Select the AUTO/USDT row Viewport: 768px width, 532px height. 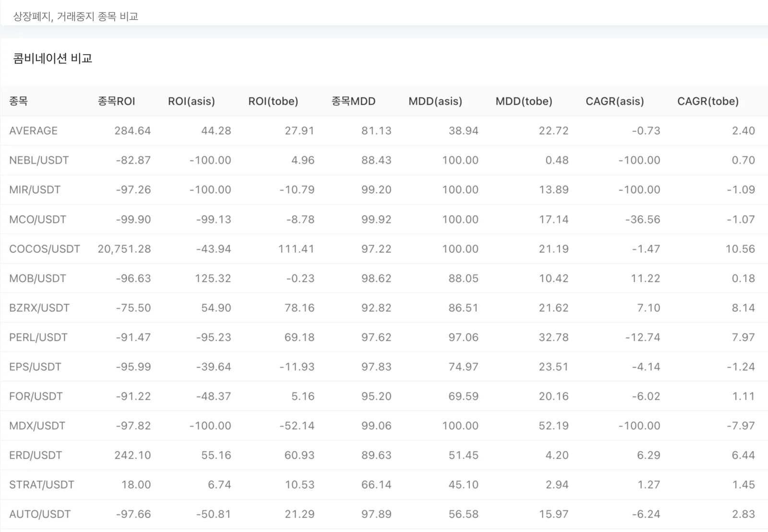pyautogui.click(x=384, y=514)
